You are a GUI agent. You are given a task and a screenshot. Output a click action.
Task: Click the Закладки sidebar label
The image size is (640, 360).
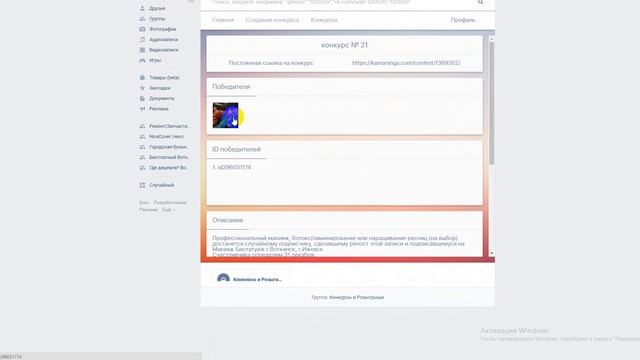coord(160,88)
